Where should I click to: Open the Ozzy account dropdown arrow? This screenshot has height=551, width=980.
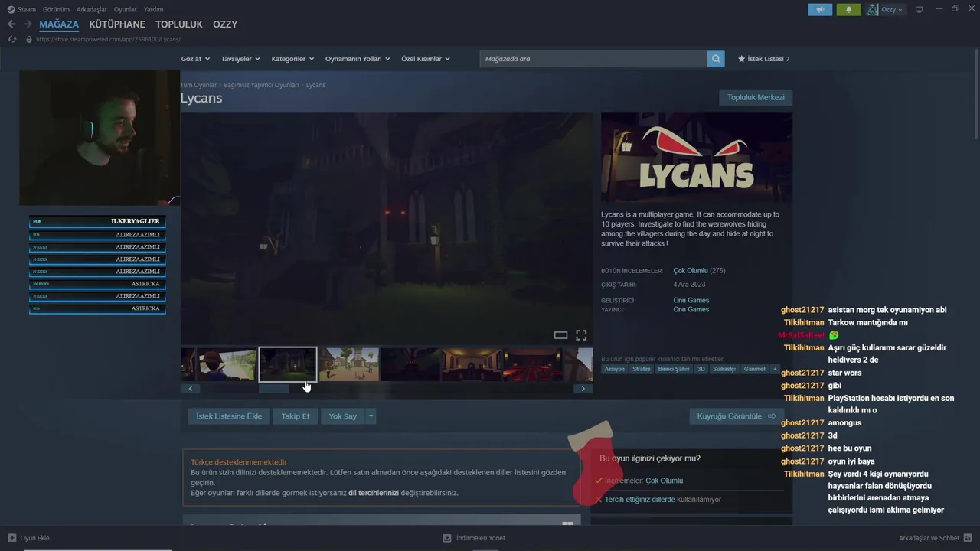(x=900, y=10)
